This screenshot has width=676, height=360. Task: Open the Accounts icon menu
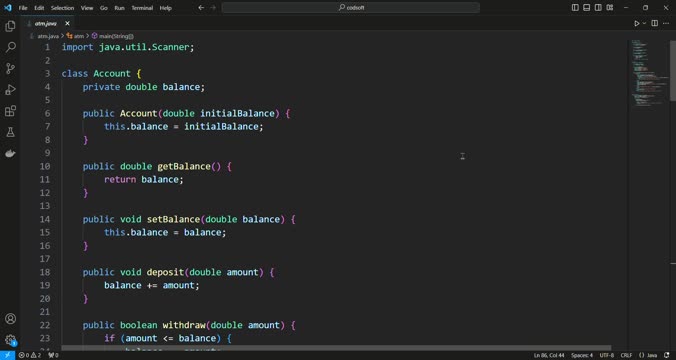tap(10, 319)
